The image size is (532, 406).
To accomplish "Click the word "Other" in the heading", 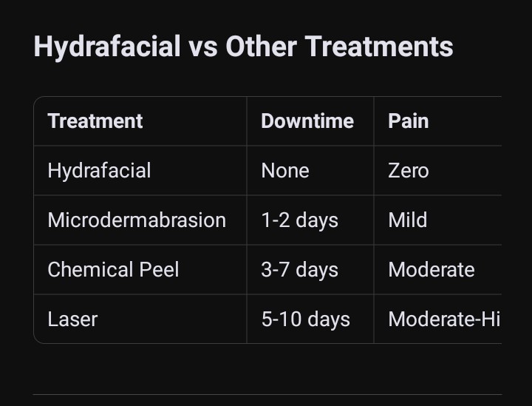I will 262,47.
